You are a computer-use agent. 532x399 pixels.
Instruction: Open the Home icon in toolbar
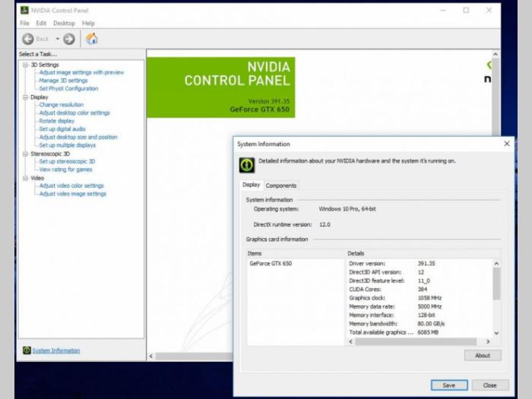pyautogui.click(x=92, y=39)
